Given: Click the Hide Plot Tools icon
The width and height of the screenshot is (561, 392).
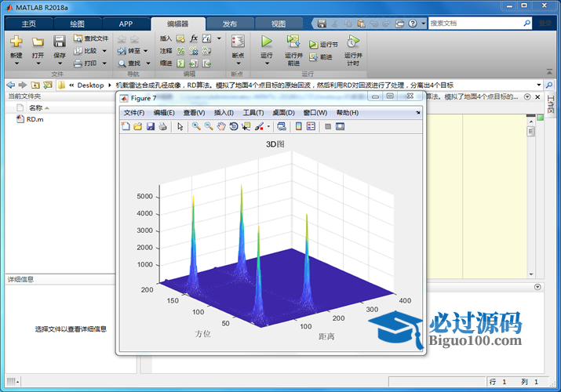Looking at the screenshot, I should pos(328,126).
